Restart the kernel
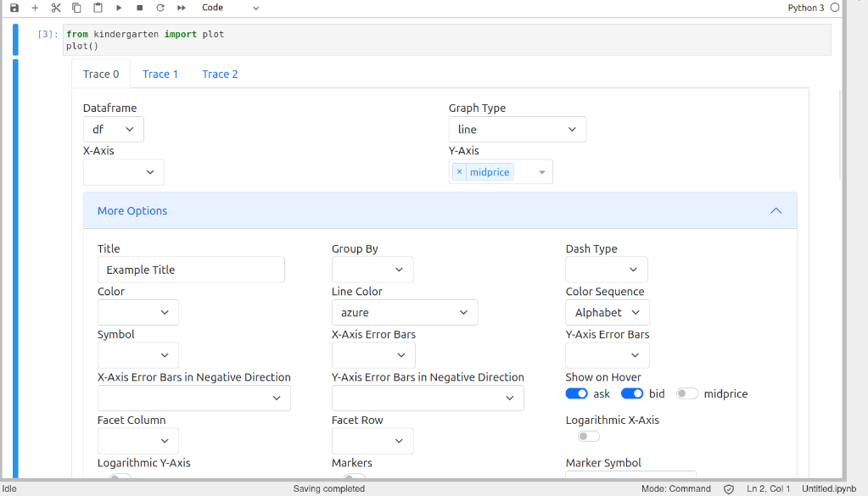Viewport: 868px width, 496px height. tap(160, 8)
